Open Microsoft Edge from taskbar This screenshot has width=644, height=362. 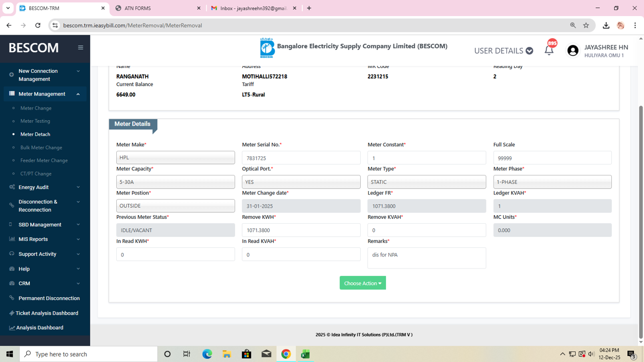click(207, 354)
